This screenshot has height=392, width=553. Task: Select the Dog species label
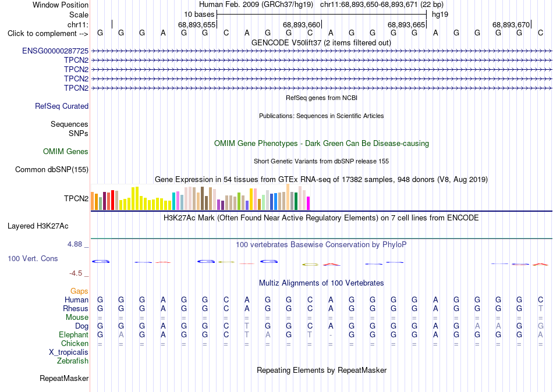(81, 326)
